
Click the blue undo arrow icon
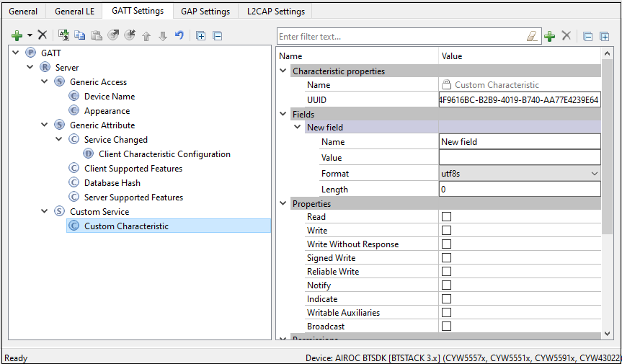[x=179, y=35]
